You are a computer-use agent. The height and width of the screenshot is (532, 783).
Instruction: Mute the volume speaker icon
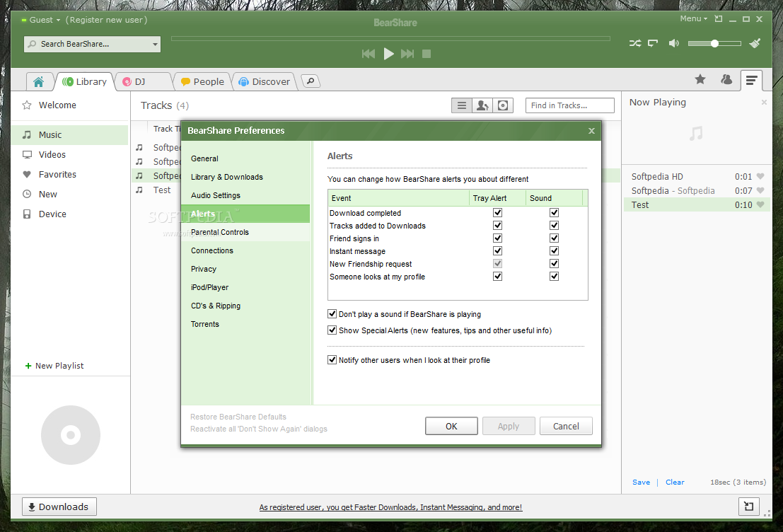point(673,43)
